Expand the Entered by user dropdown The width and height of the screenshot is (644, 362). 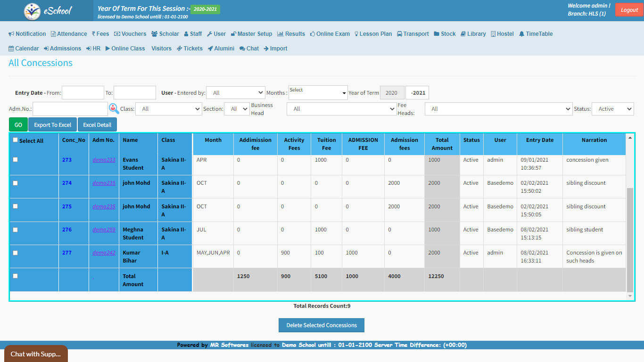[236, 93]
